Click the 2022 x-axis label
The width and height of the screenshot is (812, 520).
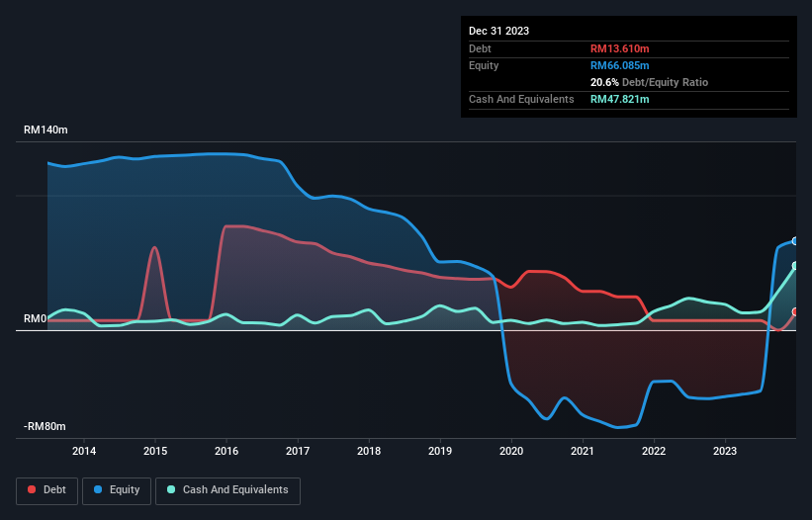[654, 451]
